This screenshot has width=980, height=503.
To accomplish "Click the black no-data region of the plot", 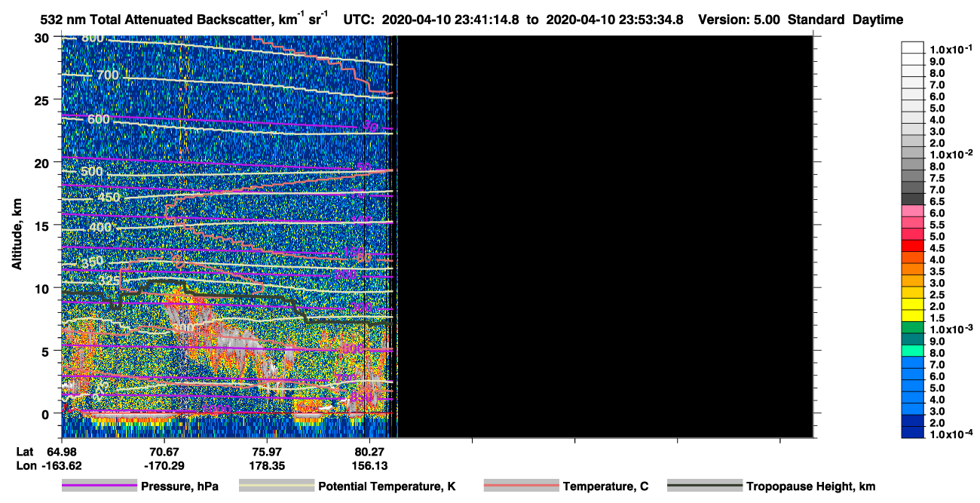I will [x=605, y=236].
